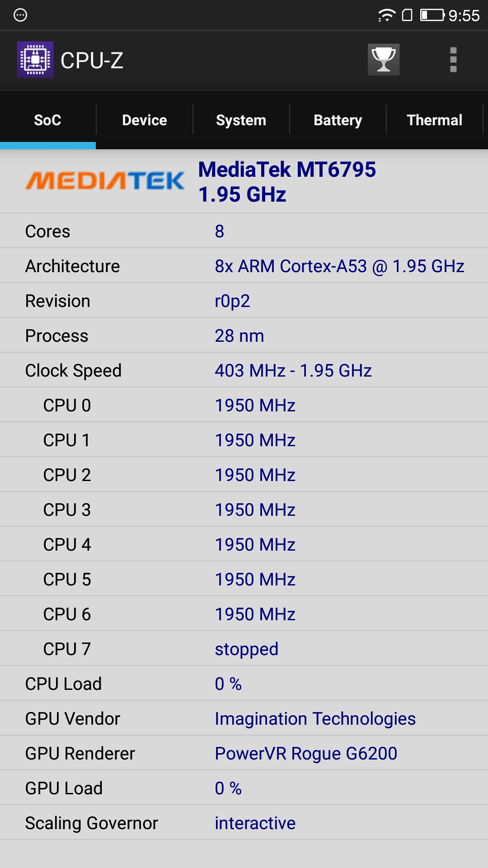Tap the GPU Renderer row
This screenshot has width=488, height=868.
pos(244,754)
